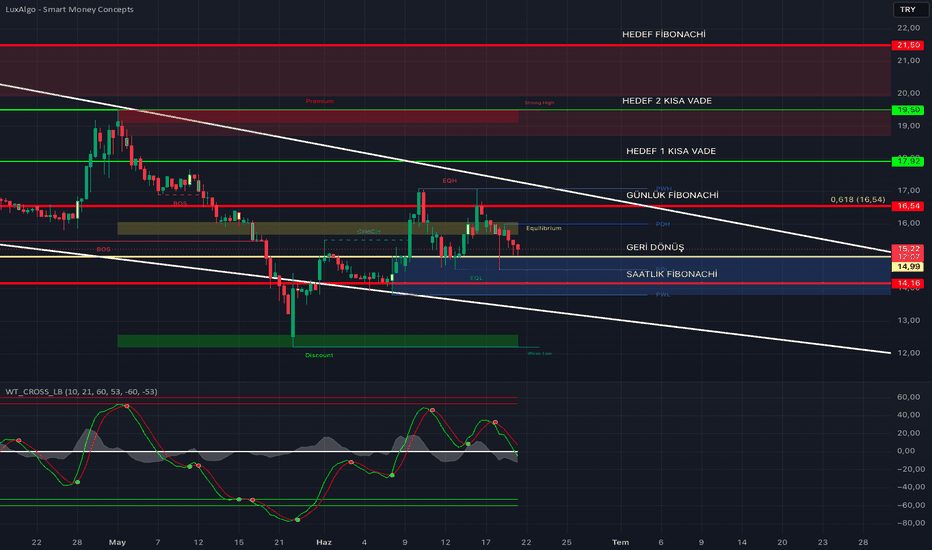
Task: Click the CHoCH structure label
Action: pyautogui.click(x=369, y=232)
